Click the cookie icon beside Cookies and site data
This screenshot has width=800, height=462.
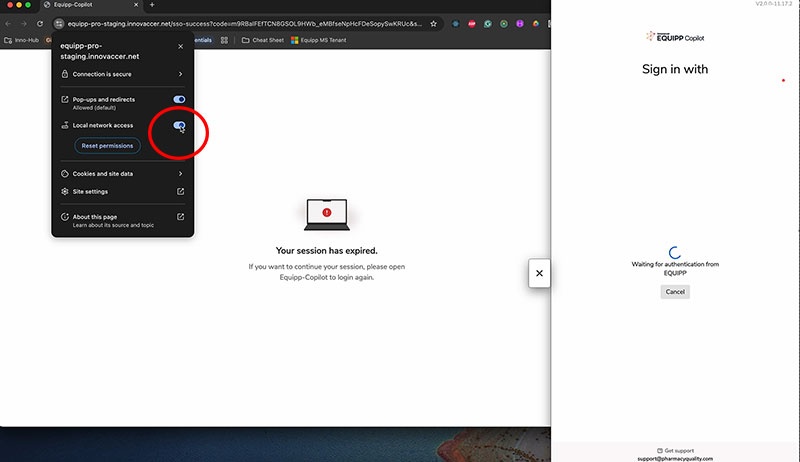(65, 174)
